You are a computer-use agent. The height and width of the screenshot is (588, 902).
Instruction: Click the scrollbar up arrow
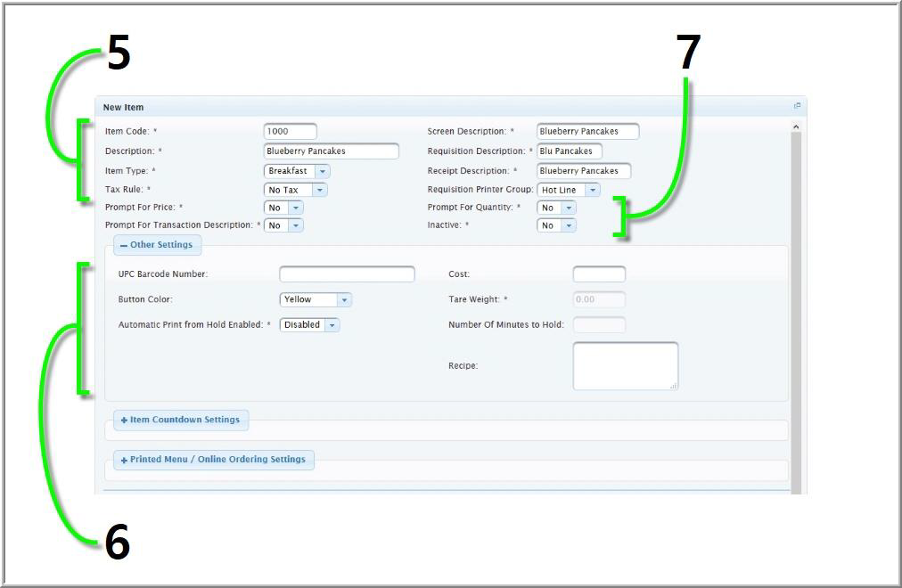click(796, 127)
